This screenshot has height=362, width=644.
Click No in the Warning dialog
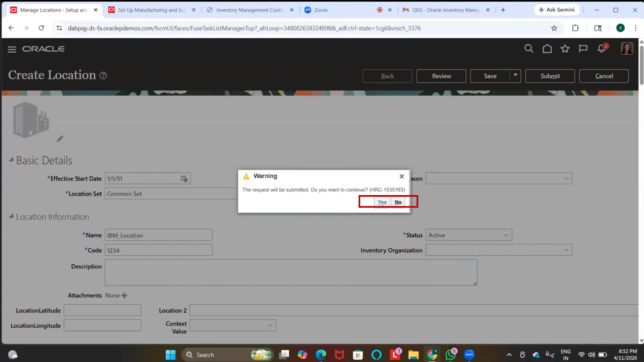398,202
